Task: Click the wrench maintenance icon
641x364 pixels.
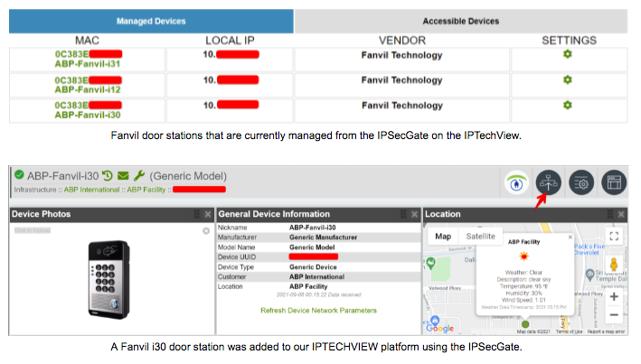Action: coord(139,175)
